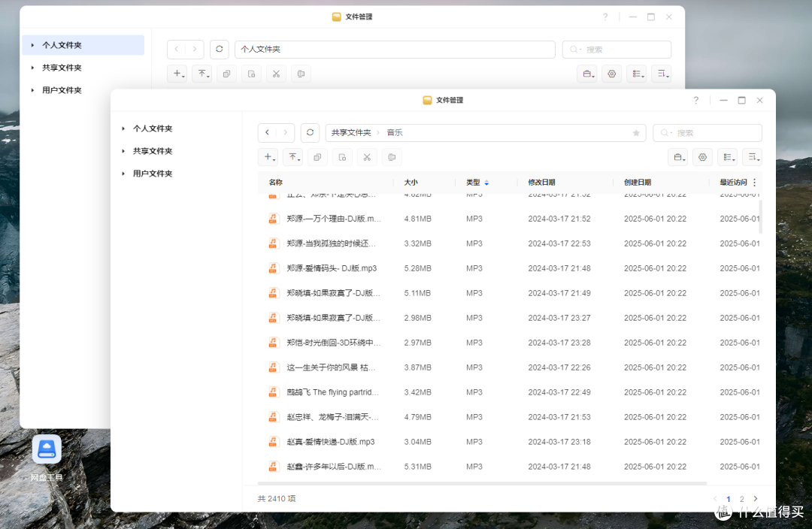Go to page 2 of file list
Screen dimensions: 812x529
pos(742,499)
